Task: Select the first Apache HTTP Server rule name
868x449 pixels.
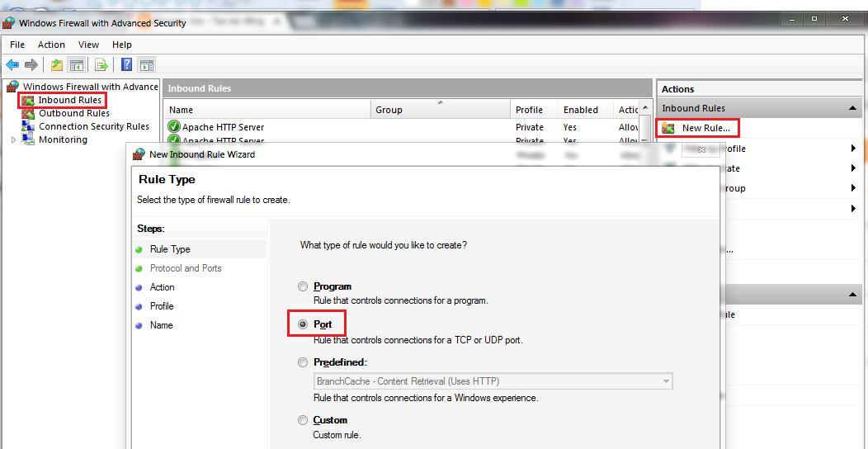Action: click(x=223, y=127)
